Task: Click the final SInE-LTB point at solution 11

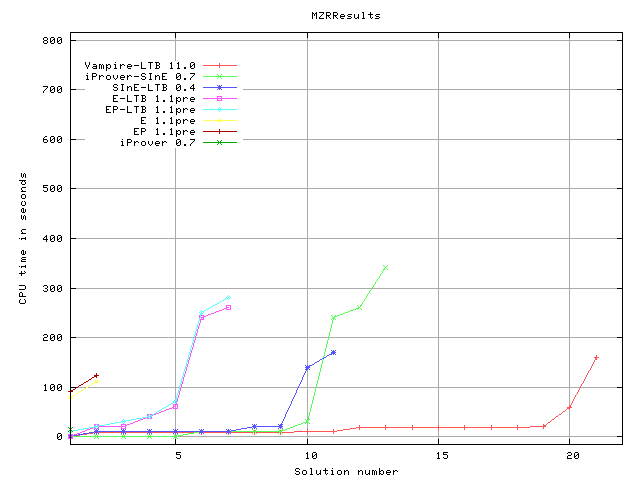Action: 333,352
